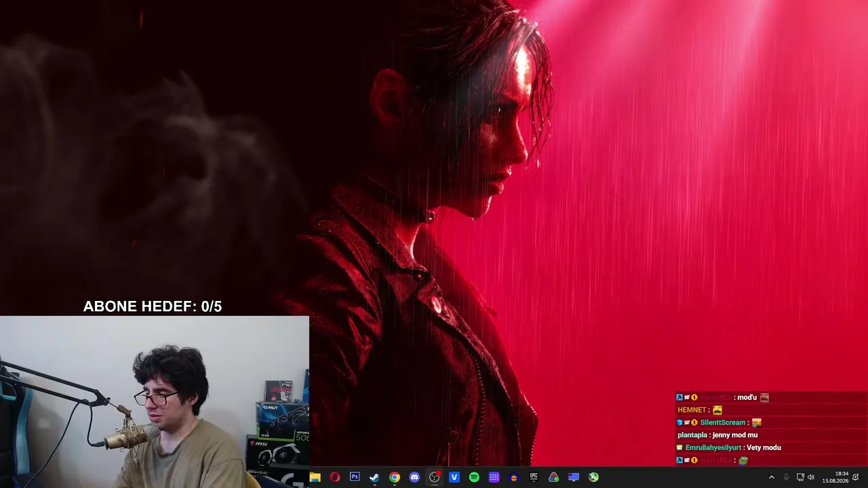868x488 pixels.
Task: Click the Pepe frog emote in chat
Action: [743, 460]
